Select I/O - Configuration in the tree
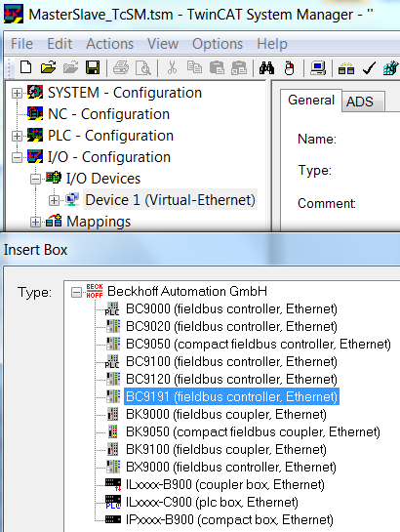This screenshot has height=532, width=400. [109, 157]
